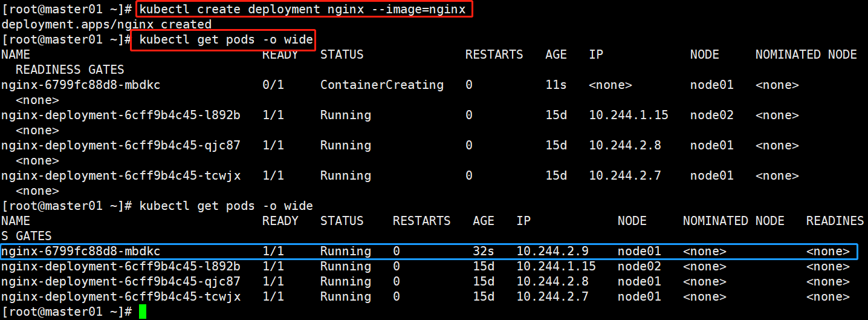Viewport: 868px width, 320px height.
Task: Click 'node02' in the table containing the 32s pod
Action: pos(639,266)
